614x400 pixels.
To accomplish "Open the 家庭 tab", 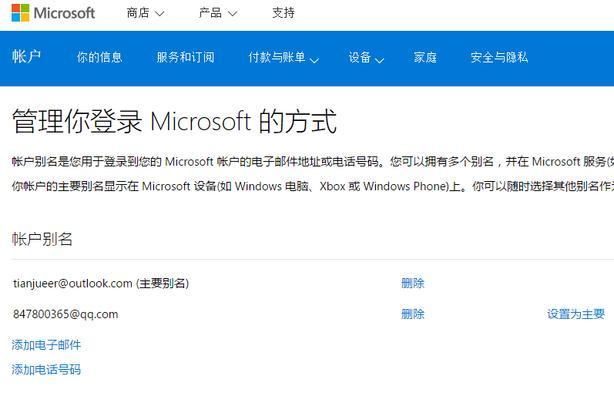I will [425, 57].
